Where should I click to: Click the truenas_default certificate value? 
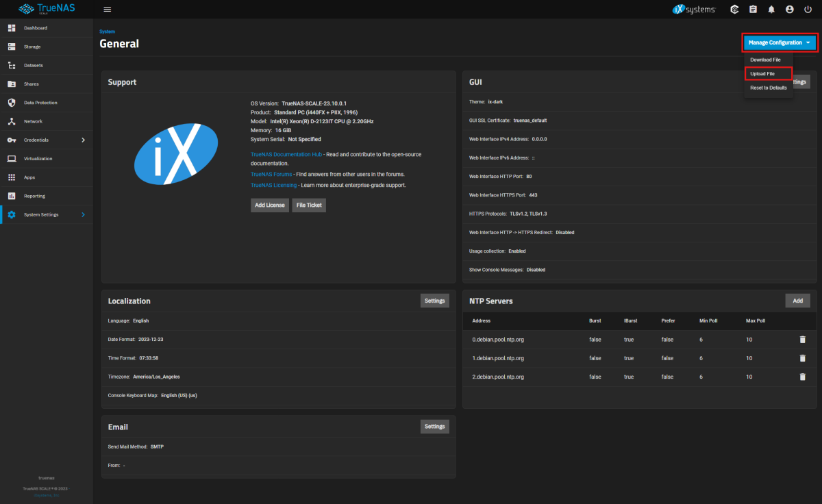530,120
